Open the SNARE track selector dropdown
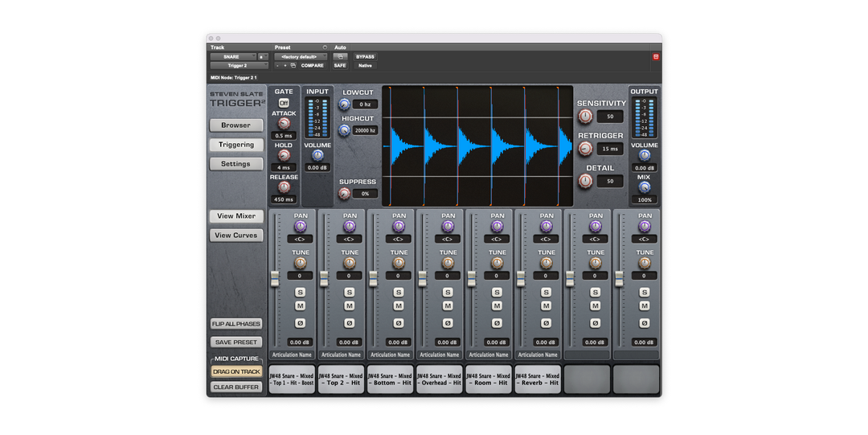868x435 pixels. coord(233,57)
